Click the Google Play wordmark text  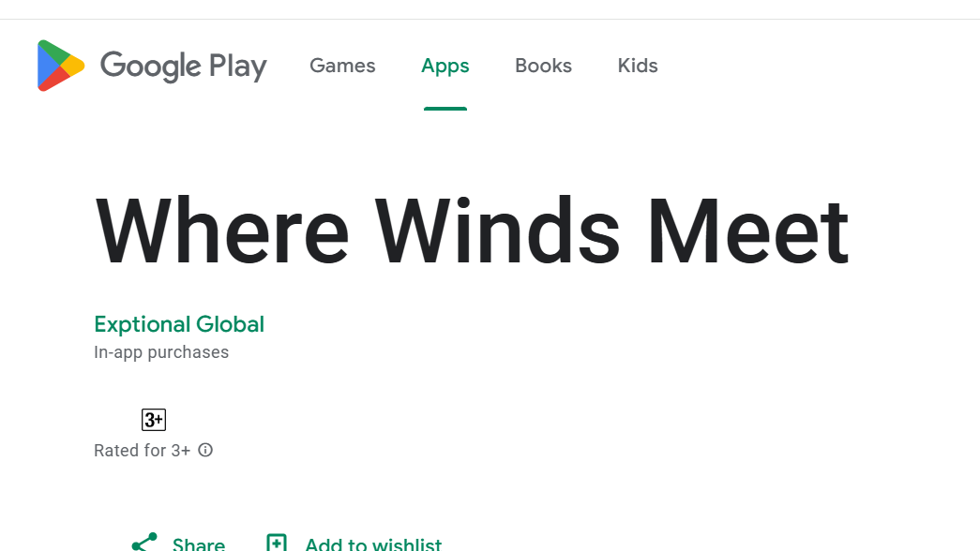(x=184, y=67)
